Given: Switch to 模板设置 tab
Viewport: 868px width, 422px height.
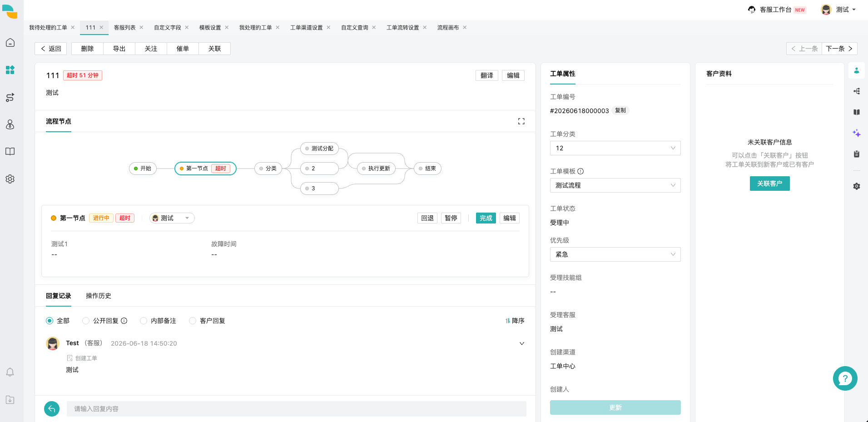Looking at the screenshot, I should pyautogui.click(x=210, y=27).
